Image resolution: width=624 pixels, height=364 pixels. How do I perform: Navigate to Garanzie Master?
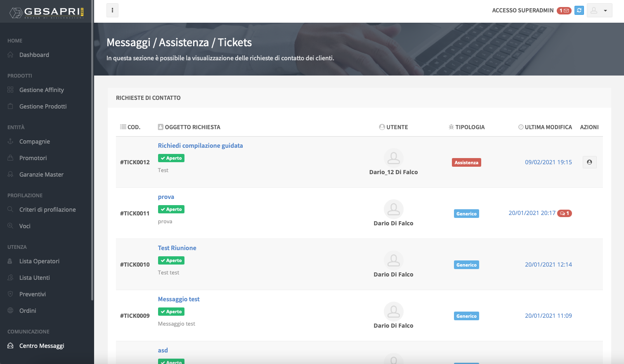coord(41,175)
